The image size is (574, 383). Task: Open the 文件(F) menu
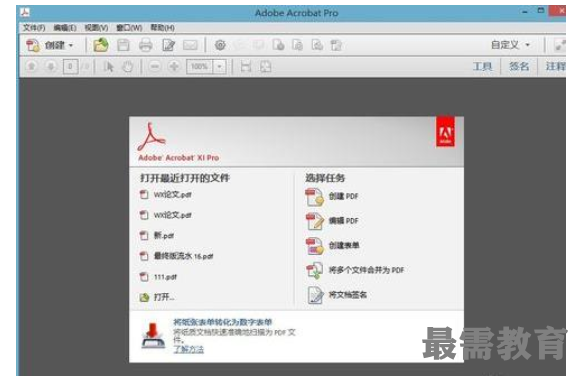pos(34,28)
